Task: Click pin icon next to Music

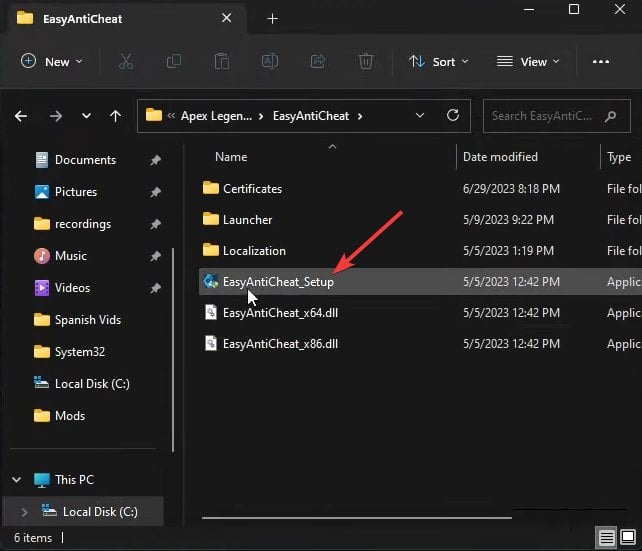Action: click(155, 256)
